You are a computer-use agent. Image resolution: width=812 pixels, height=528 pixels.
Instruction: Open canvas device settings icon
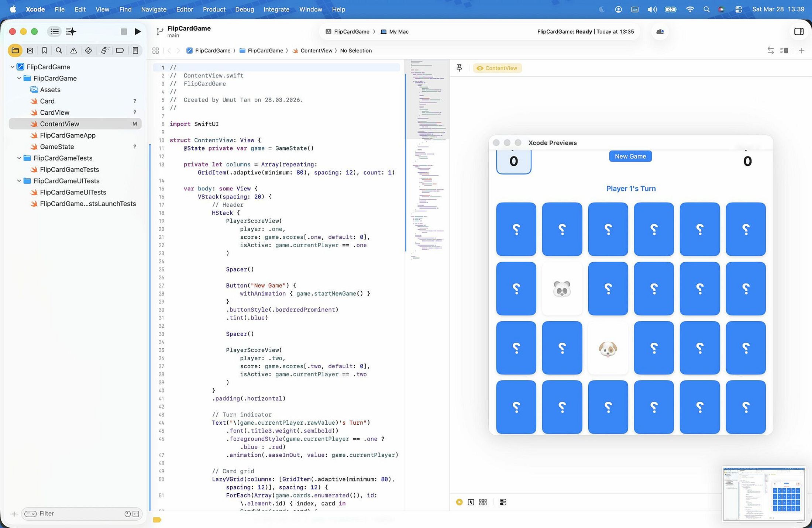[503, 502]
